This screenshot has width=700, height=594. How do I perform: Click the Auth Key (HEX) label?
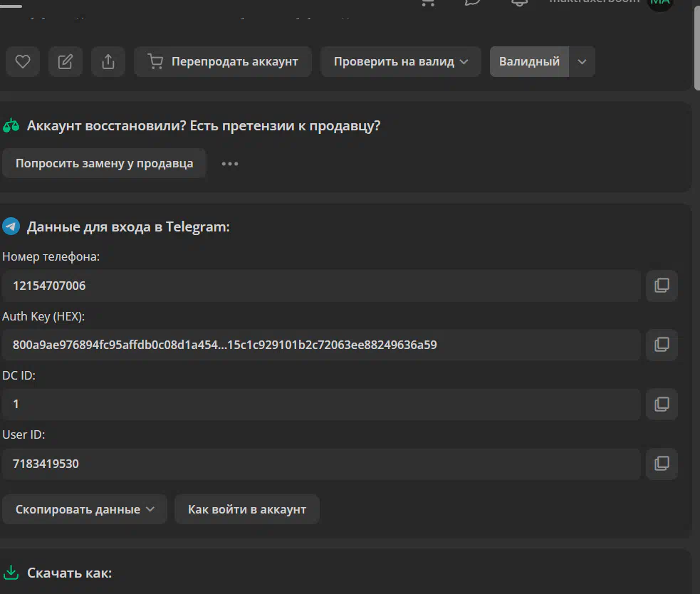pyautogui.click(x=43, y=316)
